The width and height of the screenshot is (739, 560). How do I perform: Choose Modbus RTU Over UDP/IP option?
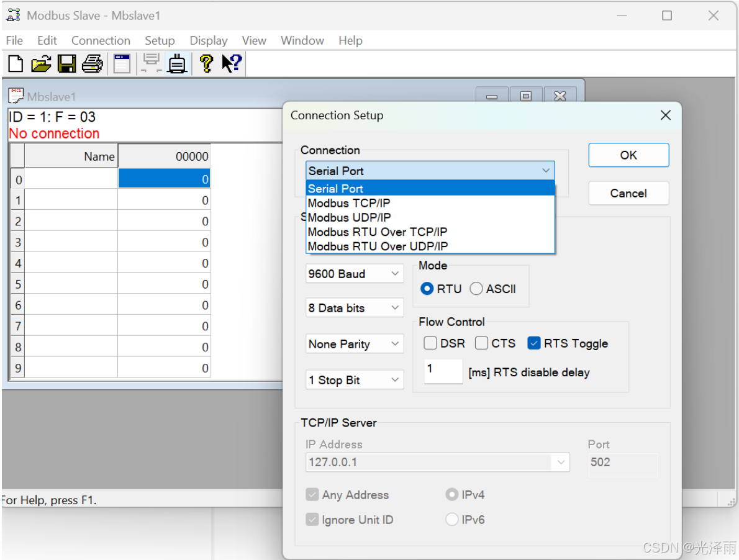pos(430,246)
